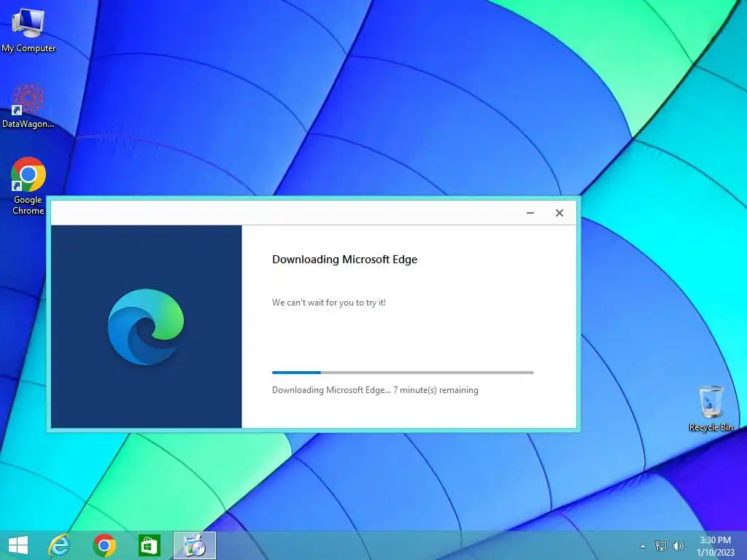Minimize the Edge installer window
Viewport: 747px width, 560px height.
[530, 213]
